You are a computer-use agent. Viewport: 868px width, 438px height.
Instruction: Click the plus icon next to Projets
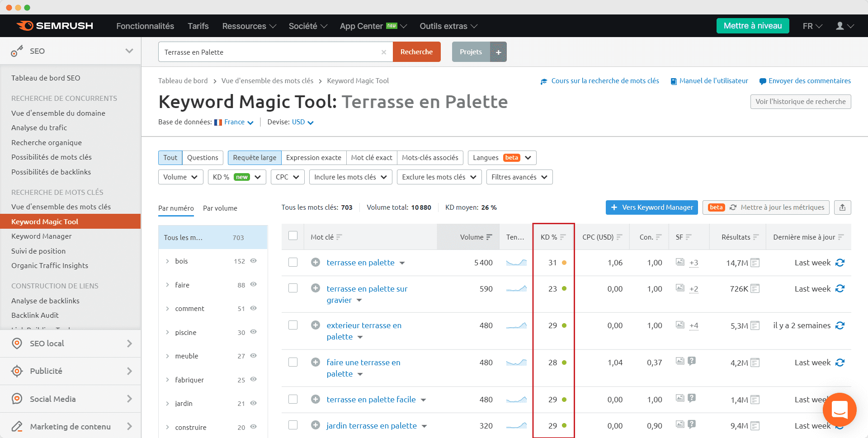(498, 52)
